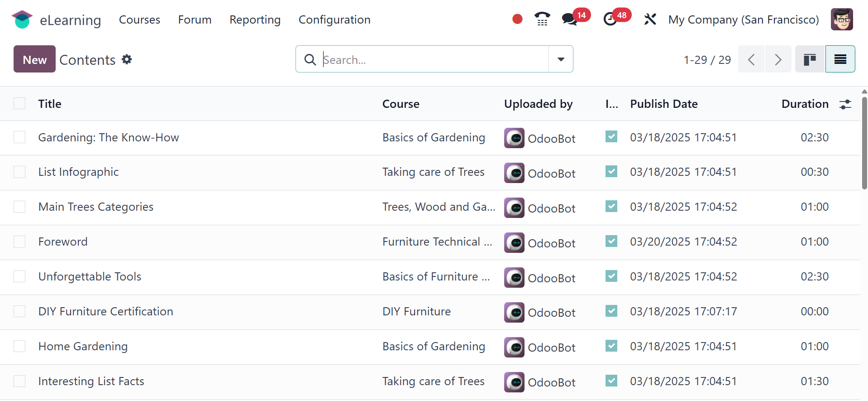
Task: Select the DIY Furniture Certification row checkbox
Action: tap(19, 311)
